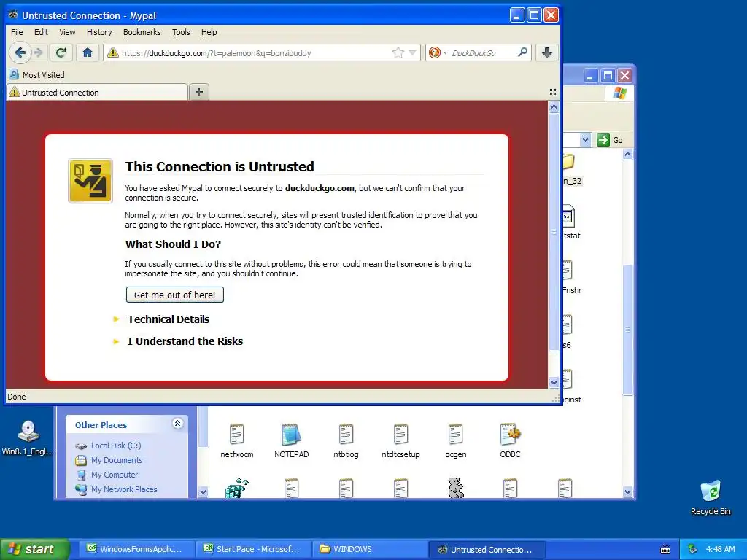
Task: Open the address bar history dropdown arrow
Action: tap(413, 52)
